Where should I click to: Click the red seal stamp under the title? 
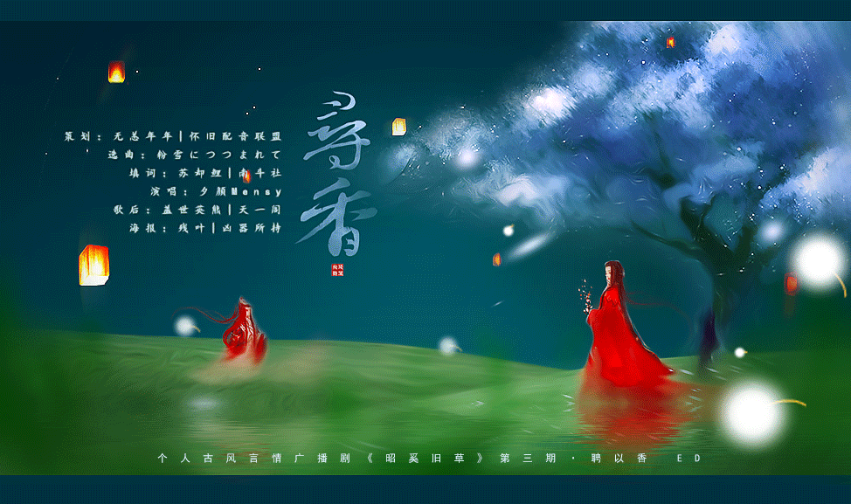[337, 269]
